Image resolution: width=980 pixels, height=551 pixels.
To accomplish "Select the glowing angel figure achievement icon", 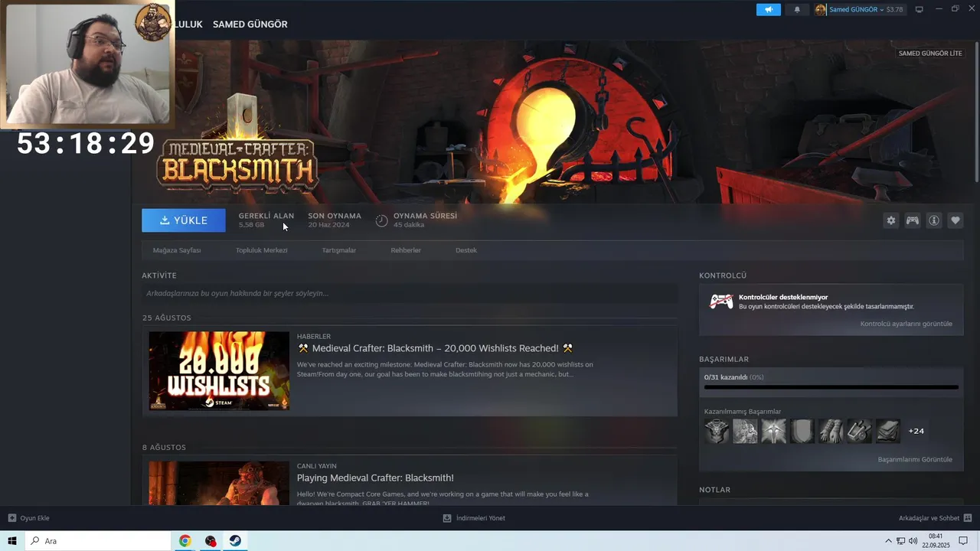I will coord(773,431).
